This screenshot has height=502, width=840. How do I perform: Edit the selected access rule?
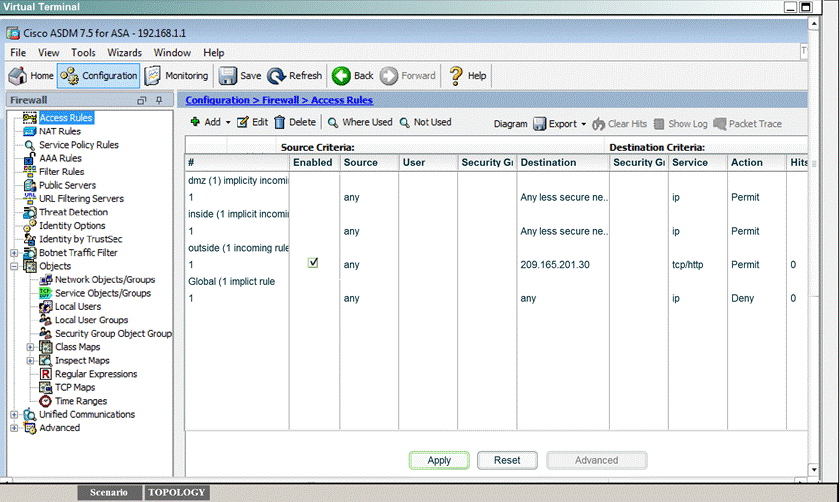(252, 123)
